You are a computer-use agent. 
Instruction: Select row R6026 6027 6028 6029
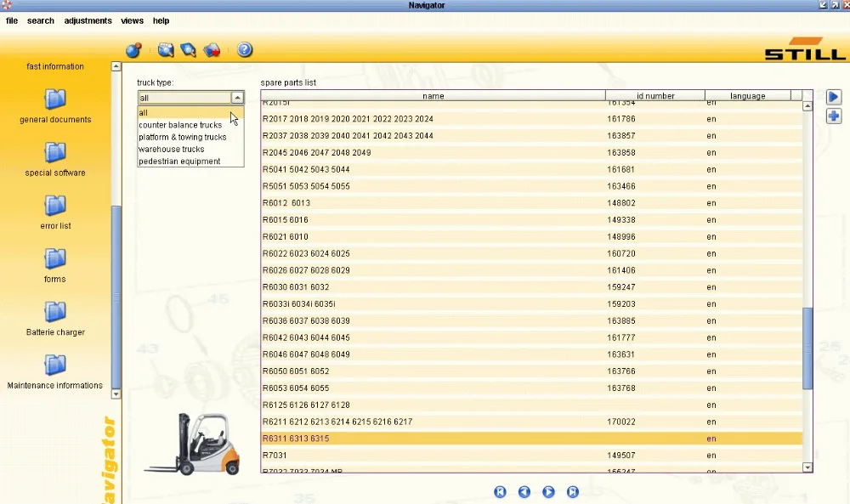click(x=531, y=270)
